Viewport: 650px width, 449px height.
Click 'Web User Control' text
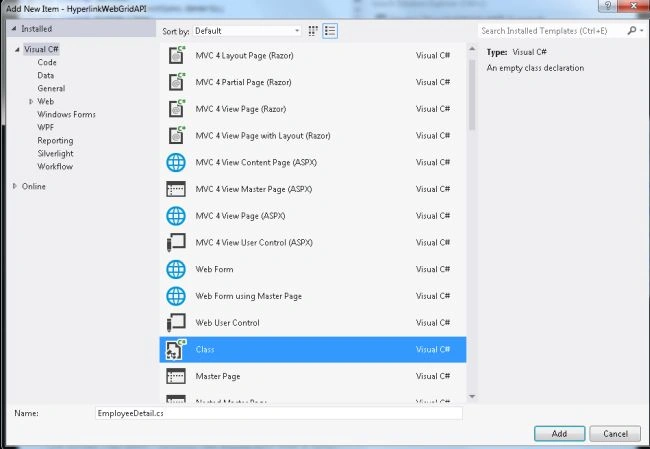point(227,323)
